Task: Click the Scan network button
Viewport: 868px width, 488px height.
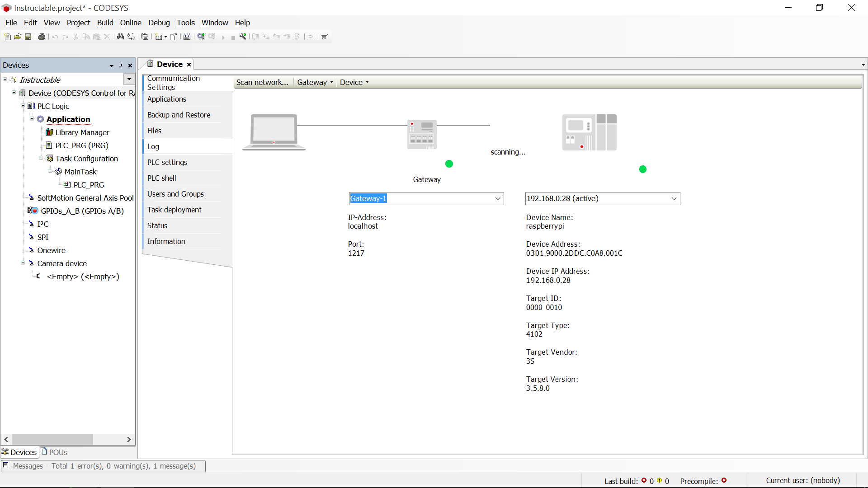Action: pyautogui.click(x=262, y=82)
